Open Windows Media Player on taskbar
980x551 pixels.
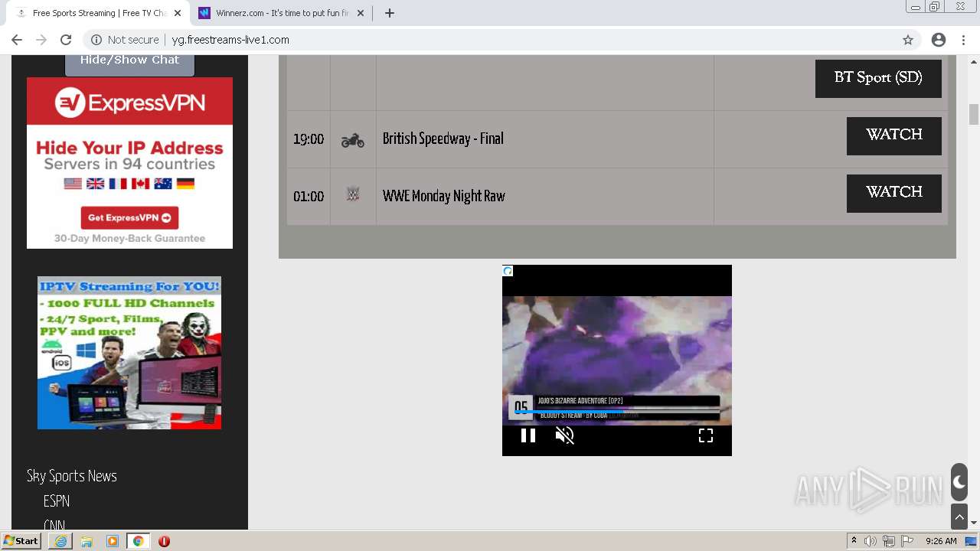click(113, 541)
